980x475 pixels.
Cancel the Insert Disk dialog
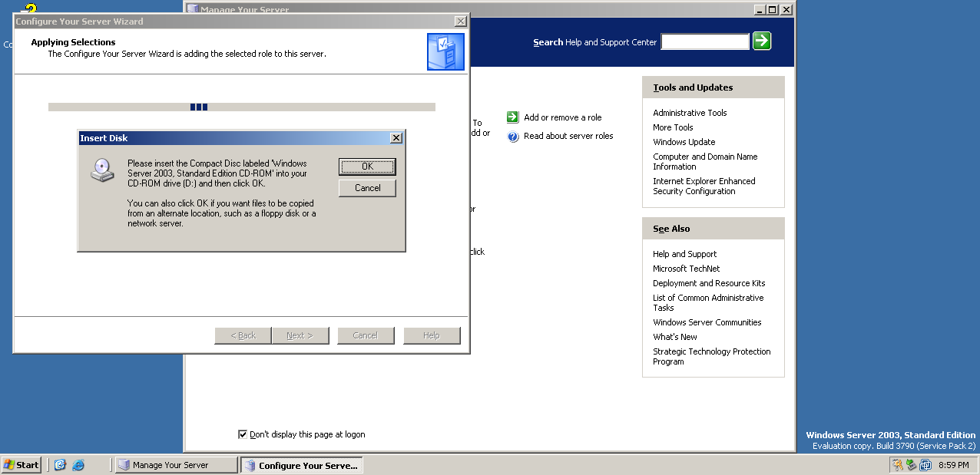[x=367, y=188]
